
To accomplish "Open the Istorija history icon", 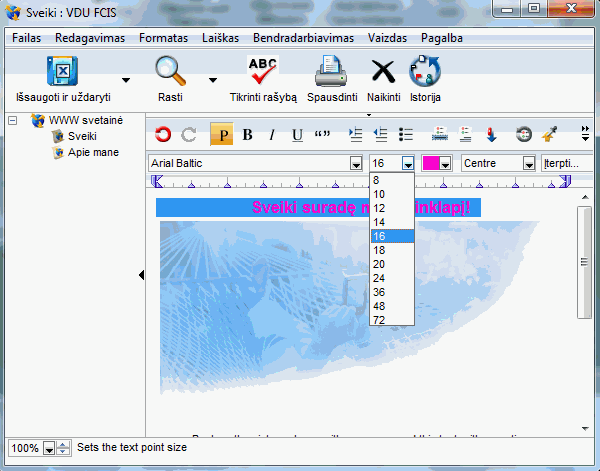I will (x=425, y=72).
